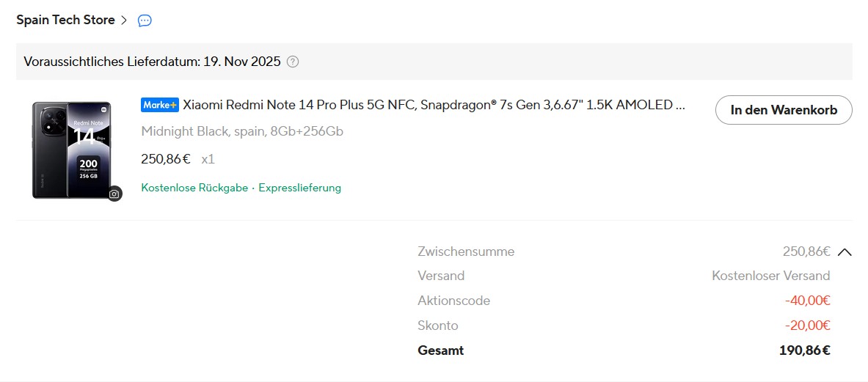
Task: Click the estimated delivery date text
Action: click(x=152, y=62)
